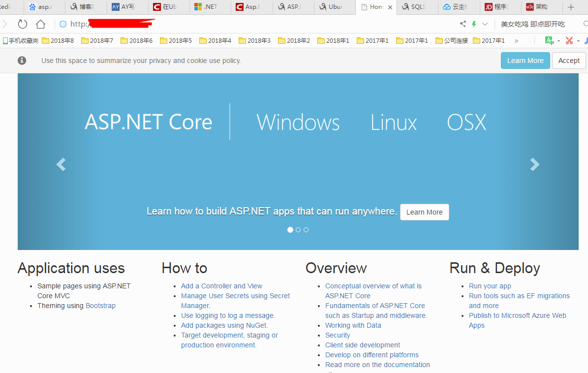The image size is (588, 373).
Task: Select the third carousel indicator dot
Action: tap(306, 230)
